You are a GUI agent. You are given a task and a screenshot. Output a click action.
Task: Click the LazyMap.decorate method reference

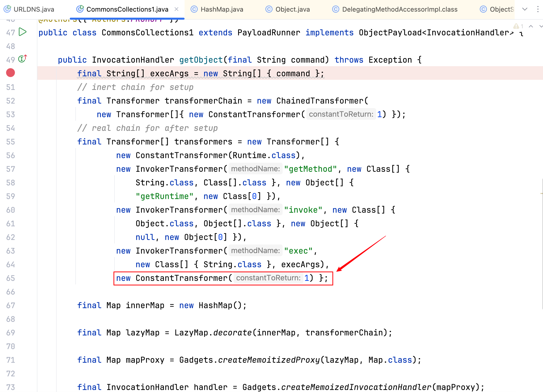[x=232, y=332]
